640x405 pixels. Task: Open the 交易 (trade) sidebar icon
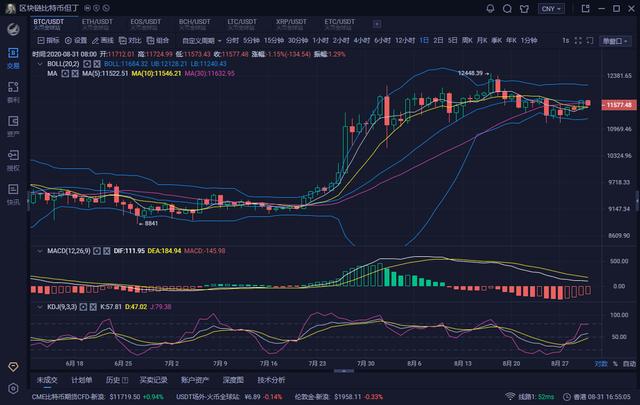[x=13, y=58]
